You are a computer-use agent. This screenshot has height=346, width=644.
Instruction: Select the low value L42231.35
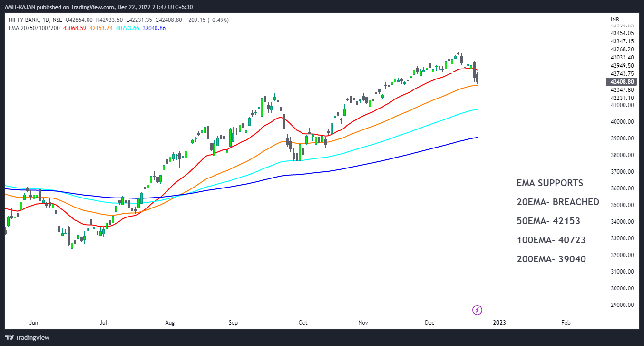coord(139,20)
